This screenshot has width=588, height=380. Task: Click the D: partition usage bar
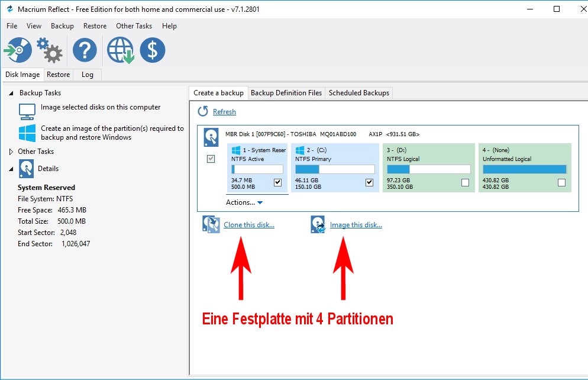[x=429, y=169]
